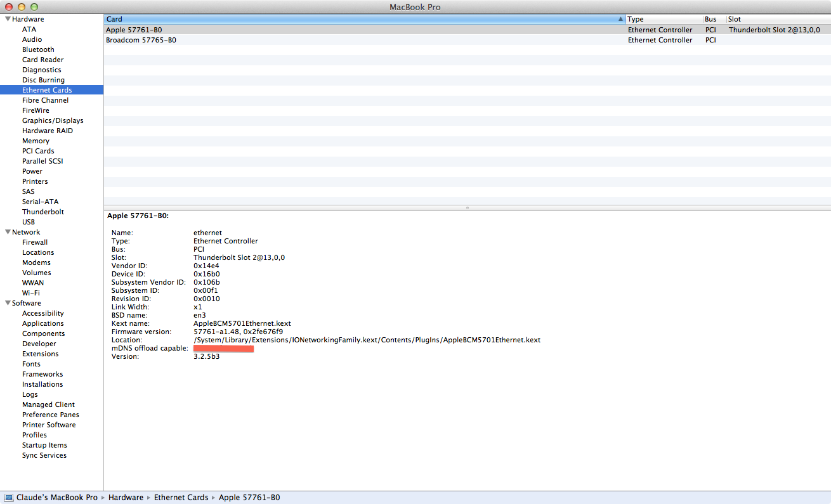Sort by the Card column header
The image size is (831, 504).
[365, 19]
